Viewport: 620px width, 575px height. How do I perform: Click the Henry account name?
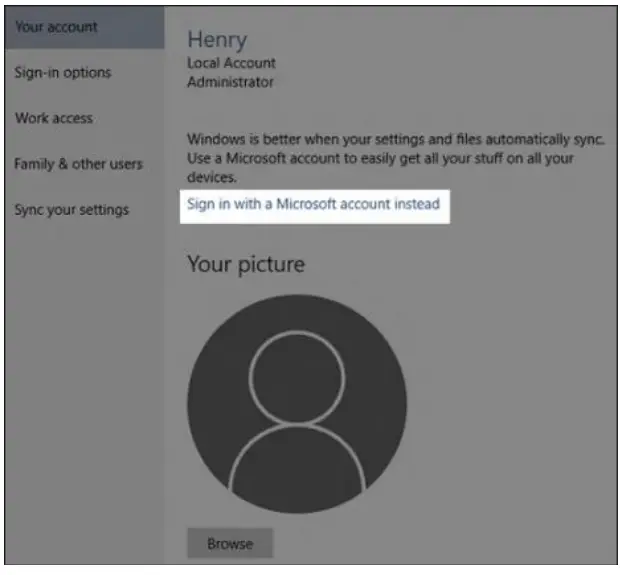(216, 40)
